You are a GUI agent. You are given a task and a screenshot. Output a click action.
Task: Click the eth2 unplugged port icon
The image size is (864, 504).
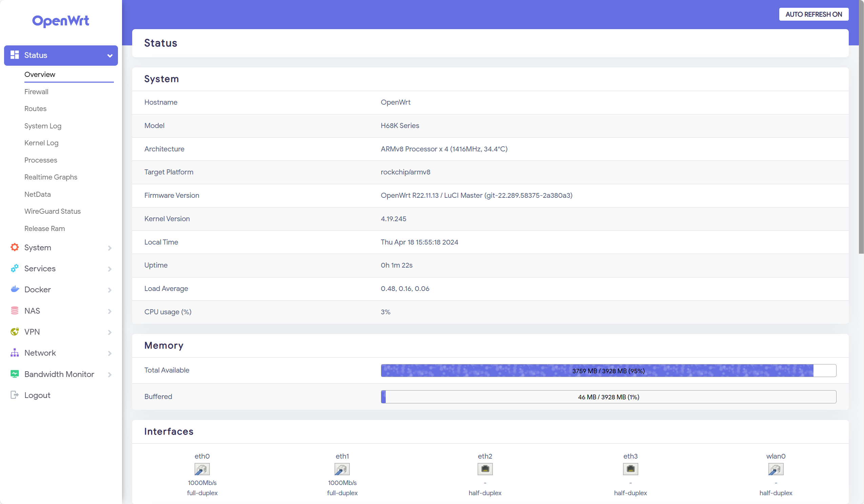(x=485, y=469)
